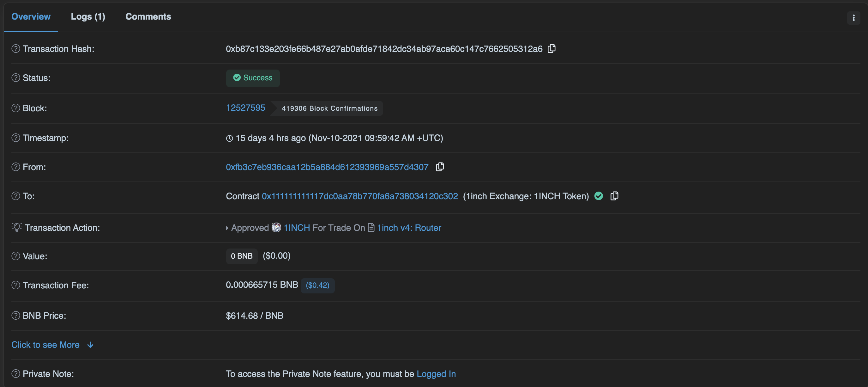Viewport: 868px width, 387px height.
Task: Click help icon beside Block
Action: point(16,108)
